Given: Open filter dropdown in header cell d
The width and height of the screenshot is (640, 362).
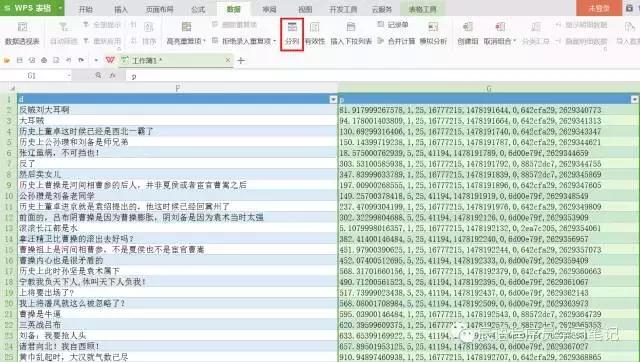Looking at the screenshot, I should [333, 99].
